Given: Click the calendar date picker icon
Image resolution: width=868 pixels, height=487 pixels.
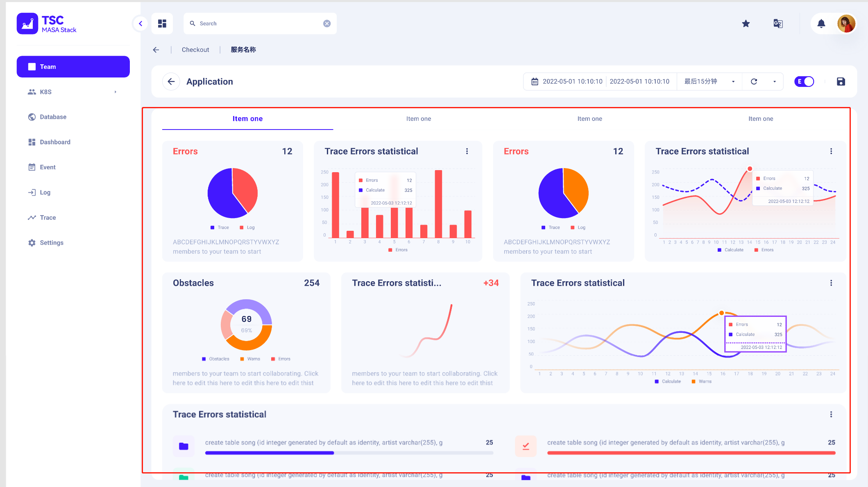Looking at the screenshot, I should (535, 82).
